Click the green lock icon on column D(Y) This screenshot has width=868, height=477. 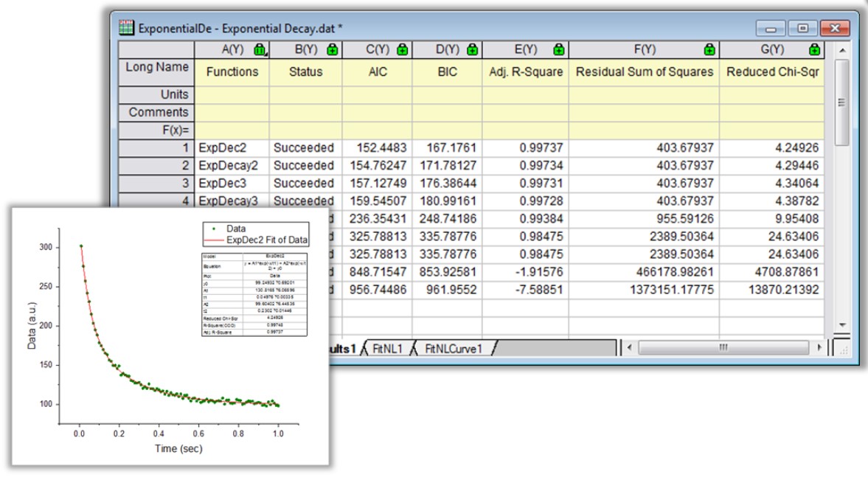[472, 50]
